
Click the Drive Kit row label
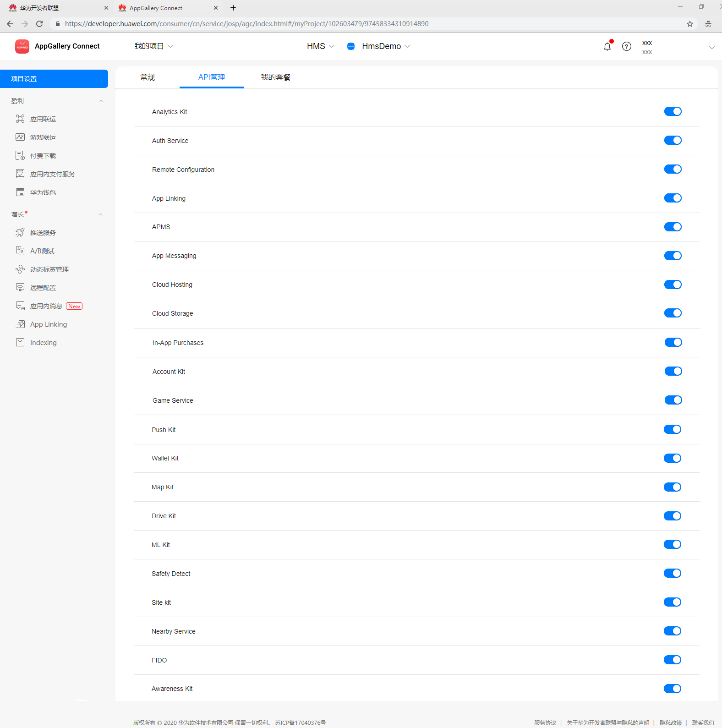coord(164,516)
